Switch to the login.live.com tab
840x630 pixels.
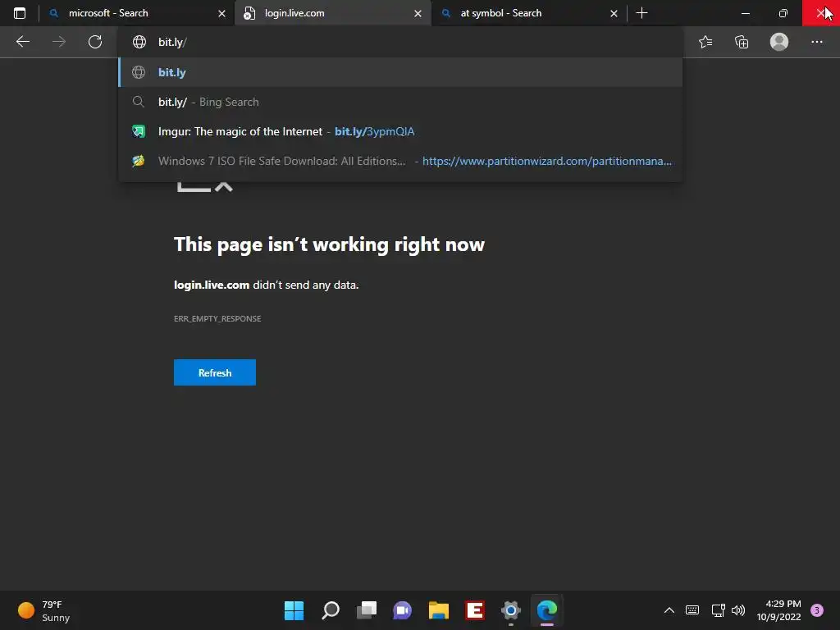(333, 13)
